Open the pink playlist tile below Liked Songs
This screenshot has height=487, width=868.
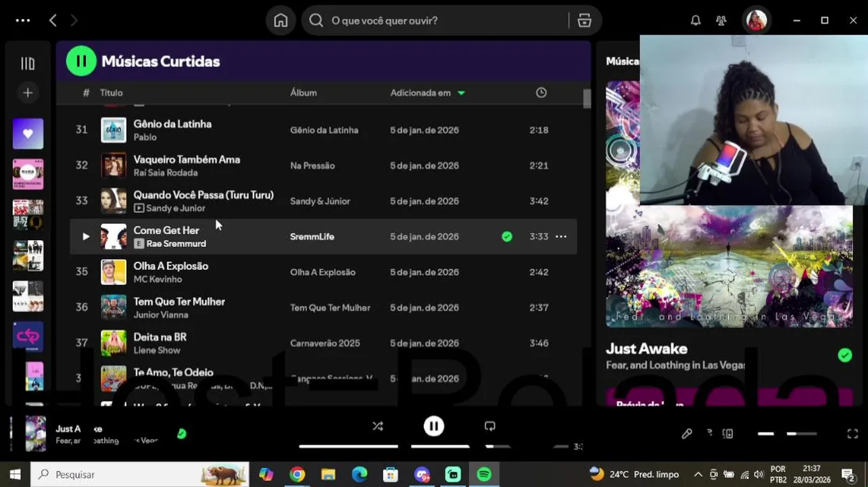(x=28, y=174)
